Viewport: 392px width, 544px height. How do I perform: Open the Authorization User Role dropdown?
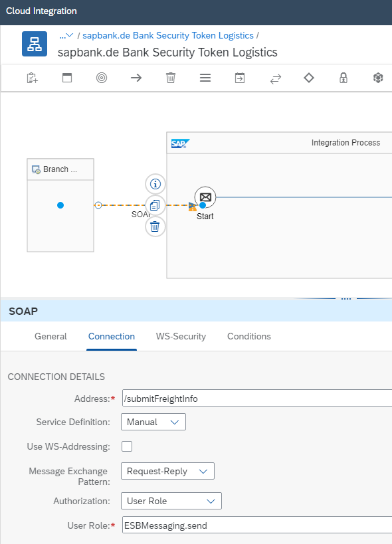click(171, 501)
